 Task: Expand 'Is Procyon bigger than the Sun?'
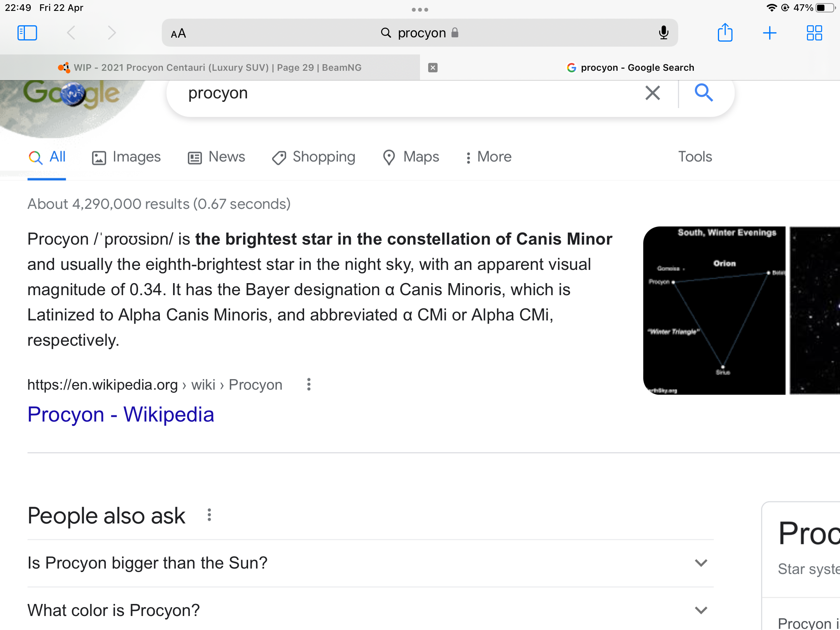pos(370,563)
